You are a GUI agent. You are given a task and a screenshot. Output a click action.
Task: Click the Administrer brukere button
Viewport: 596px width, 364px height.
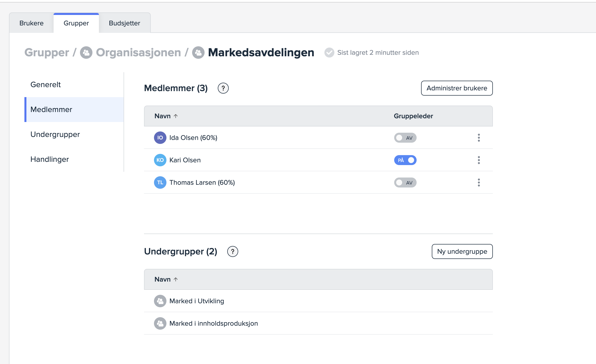tap(457, 88)
